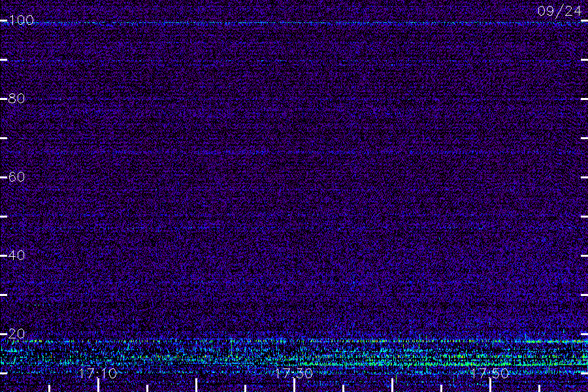Click the 60 frequency axis label
The width and height of the screenshot is (588, 392).
tap(16, 176)
